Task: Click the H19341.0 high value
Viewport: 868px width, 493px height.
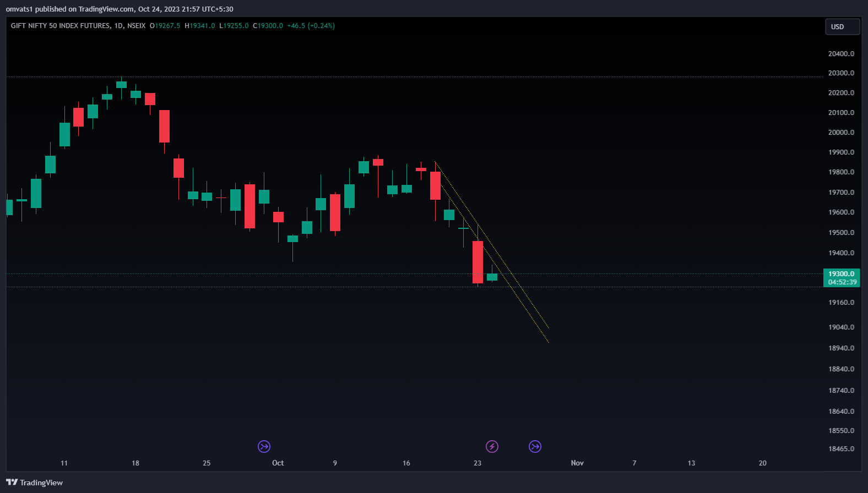Action: [200, 26]
